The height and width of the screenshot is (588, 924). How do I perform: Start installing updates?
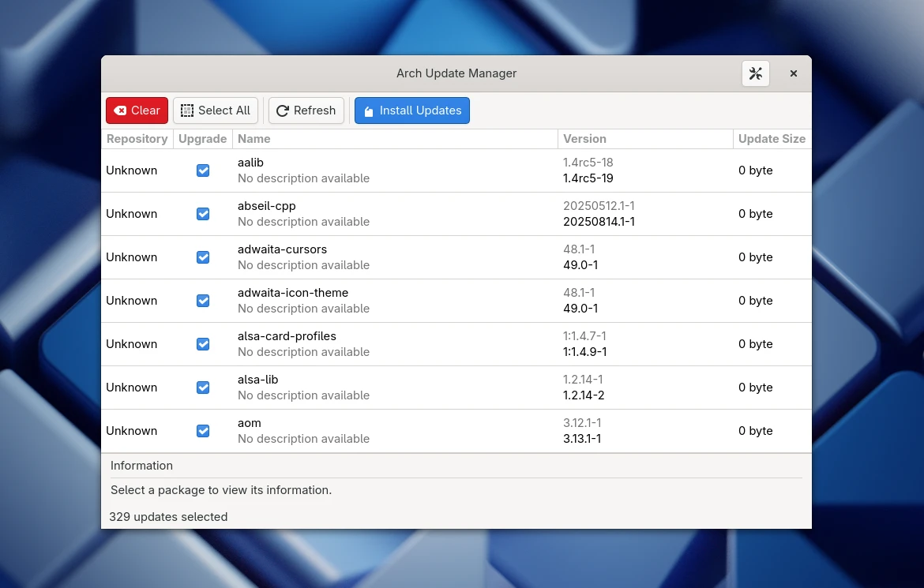(411, 110)
